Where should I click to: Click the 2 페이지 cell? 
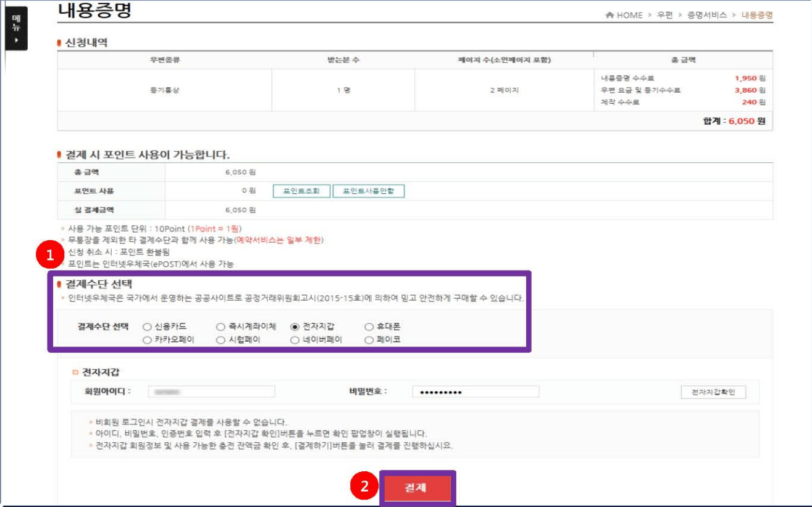504,90
